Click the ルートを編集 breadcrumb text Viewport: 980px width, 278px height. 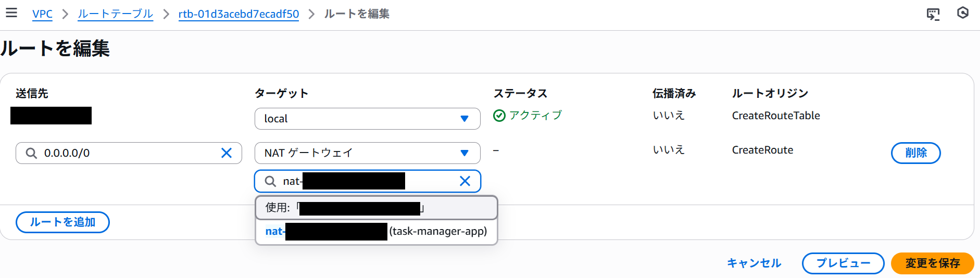pos(357,14)
